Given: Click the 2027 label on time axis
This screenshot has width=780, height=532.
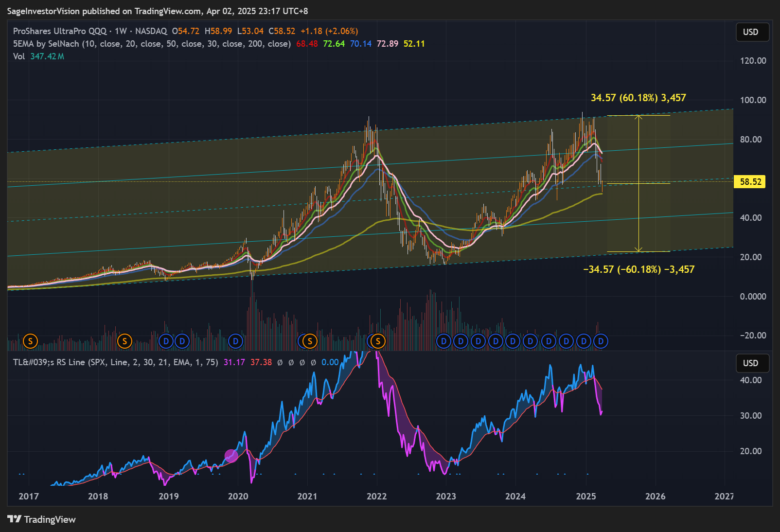Looking at the screenshot, I should click(x=725, y=497).
